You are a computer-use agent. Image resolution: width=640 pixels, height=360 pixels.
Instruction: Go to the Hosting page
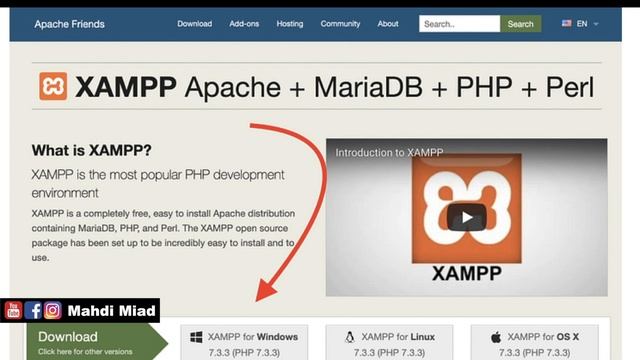point(290,24)
